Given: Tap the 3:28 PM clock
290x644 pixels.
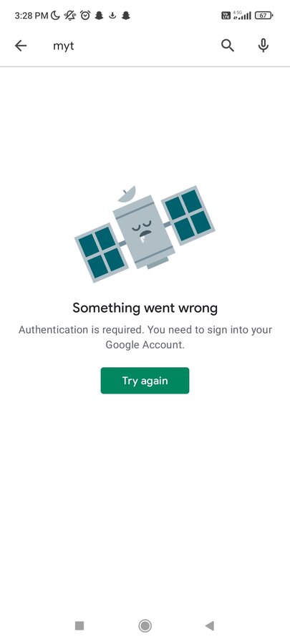Looking at the screenshot, I should [32, 16].
